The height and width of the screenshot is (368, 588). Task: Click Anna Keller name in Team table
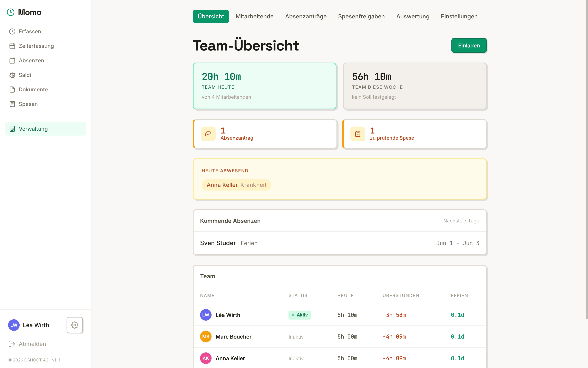pos(230,358)
